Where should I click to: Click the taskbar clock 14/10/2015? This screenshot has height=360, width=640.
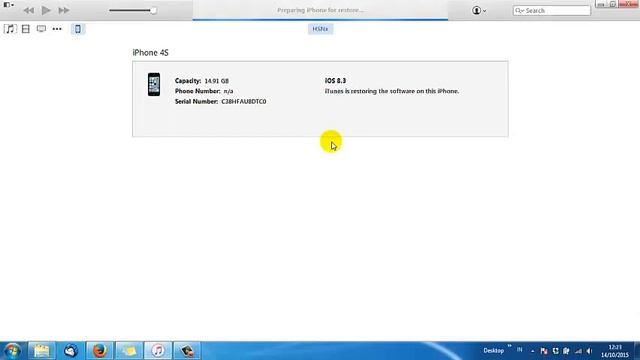coord(615,351)
